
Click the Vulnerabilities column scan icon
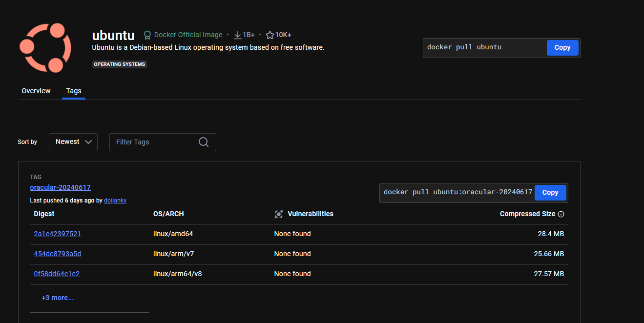(x=279, y=214)
